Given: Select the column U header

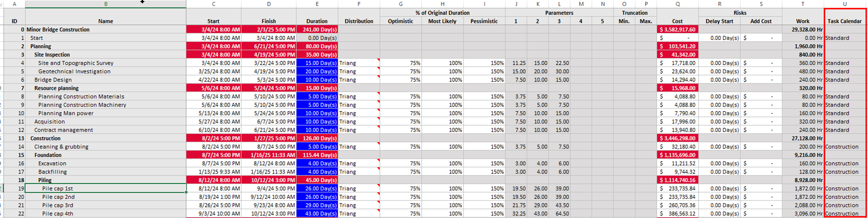Looking at the screenshot, I should click(x=844, y=4).
